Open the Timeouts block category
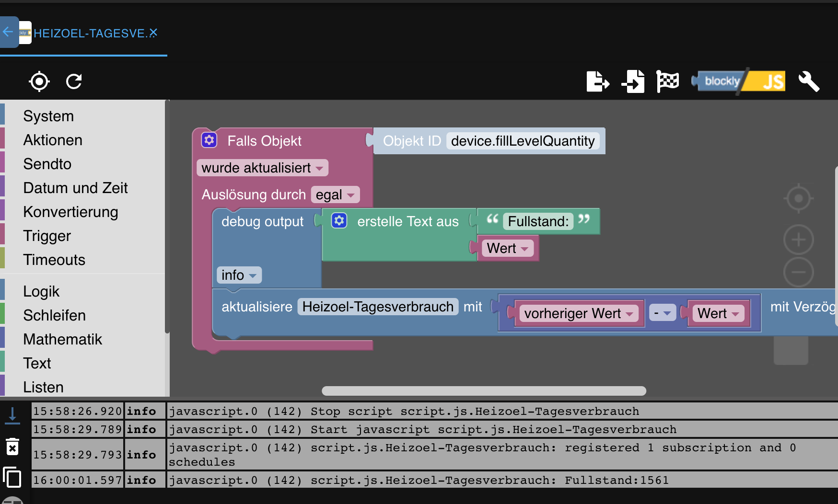Screen dimensions: 838x504 (54, 260)
